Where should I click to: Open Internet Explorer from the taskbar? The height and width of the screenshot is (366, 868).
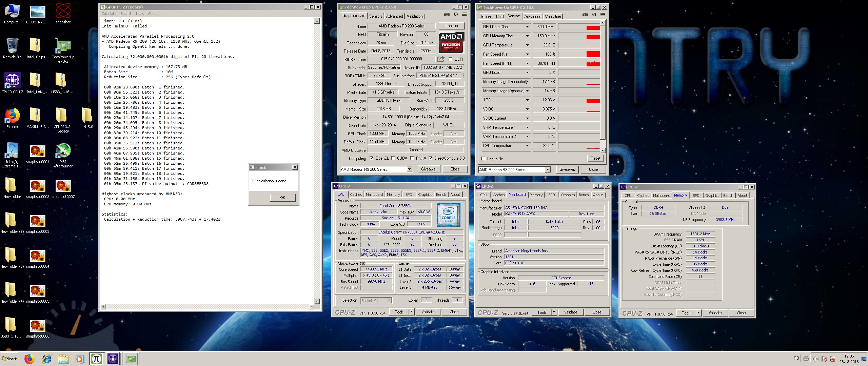[46, 359]
